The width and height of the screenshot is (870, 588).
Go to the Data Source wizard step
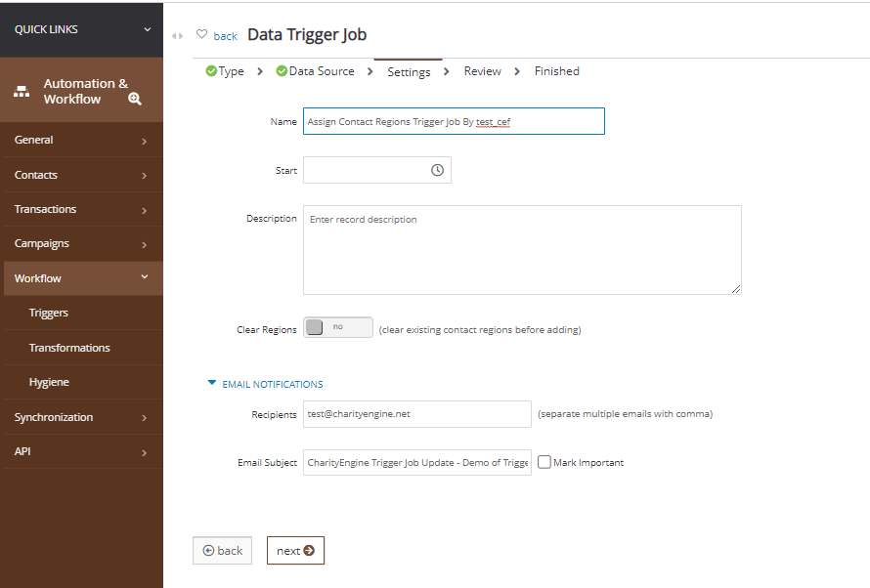pos(322,71)
